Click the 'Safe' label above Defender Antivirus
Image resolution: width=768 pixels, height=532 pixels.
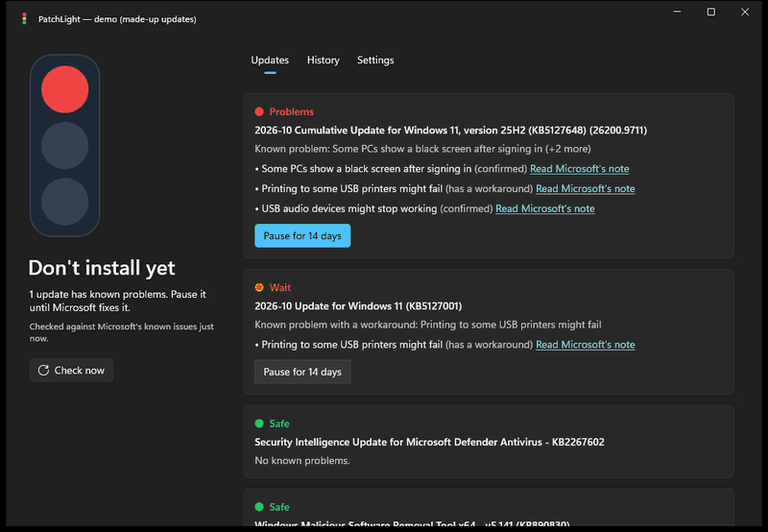pyautogui.click(x=279, y=423)
